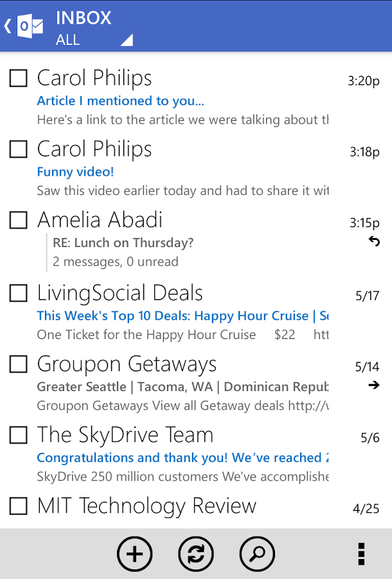392x579 pixels.
Task: Open the compose new email icon
Action: [135, 554]
